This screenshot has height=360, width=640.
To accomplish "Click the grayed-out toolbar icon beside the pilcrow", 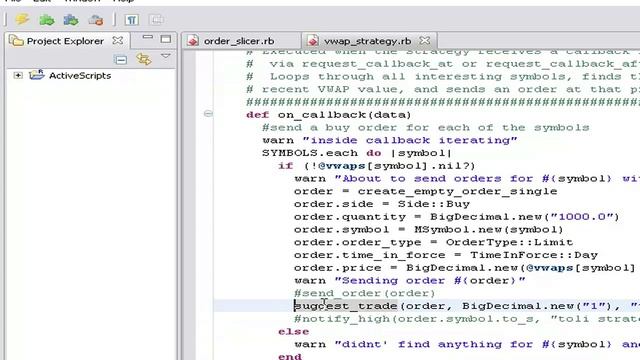I will [x=156, y=20].
